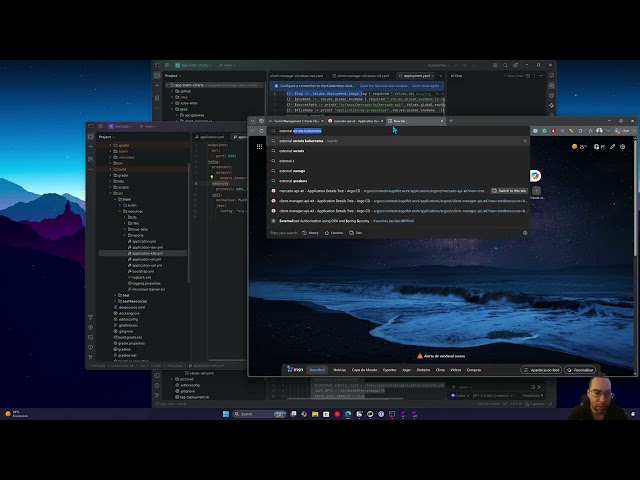
Task: Open the apps grid on the new tab page
Action: tap(259, 147)
